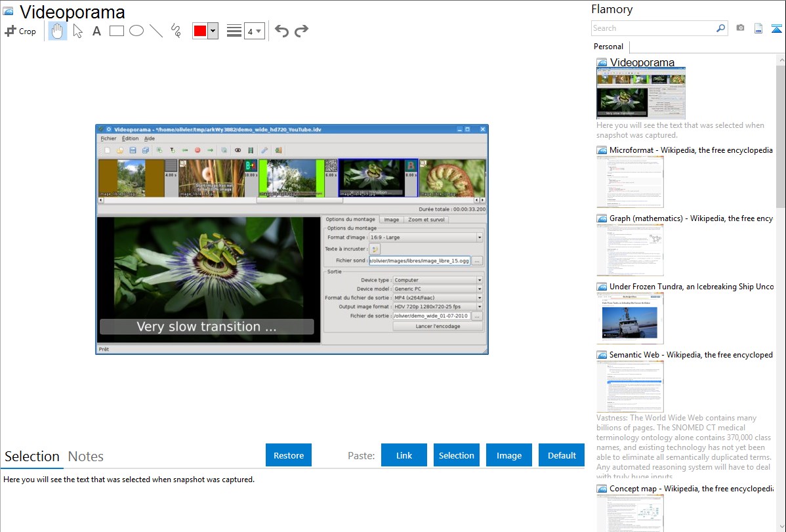The height and width of the screenshot is (532, 786).
Task: Open the Microformat Wikipedia snapshot thumbnail
Action: pos(630,182)
